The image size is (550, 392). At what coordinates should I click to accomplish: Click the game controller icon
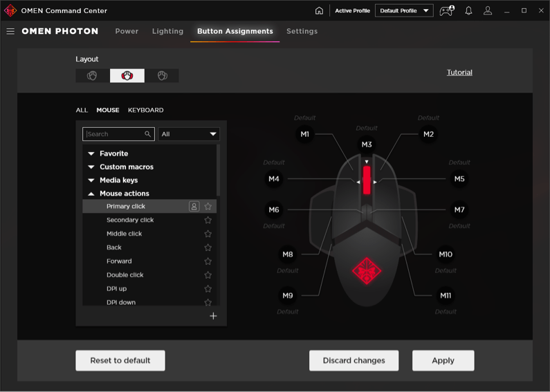(446, 11)
